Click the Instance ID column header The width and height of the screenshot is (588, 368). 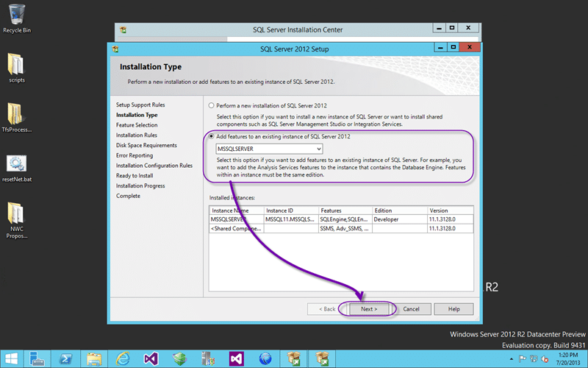tap(290, 210)
